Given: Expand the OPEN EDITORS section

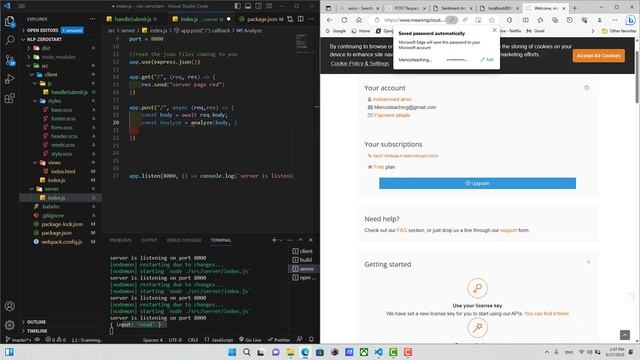Looking at the screenshot, I should point(60,30).
